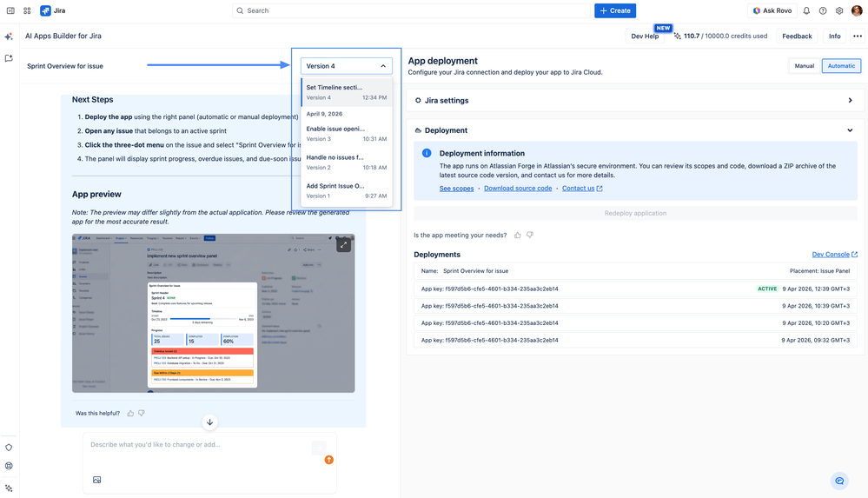Click the globe support icon in left sidebar
868x498 pixels.
[9, 466]
